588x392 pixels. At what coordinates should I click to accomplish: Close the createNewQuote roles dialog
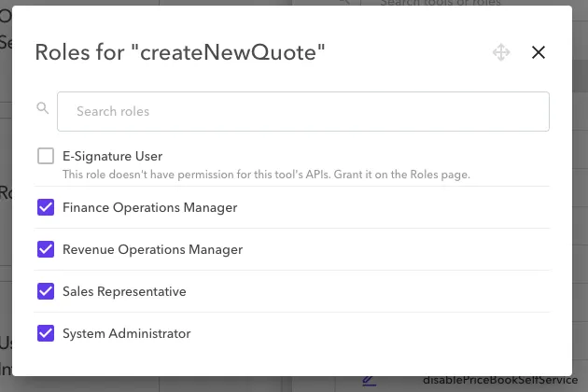539,52
